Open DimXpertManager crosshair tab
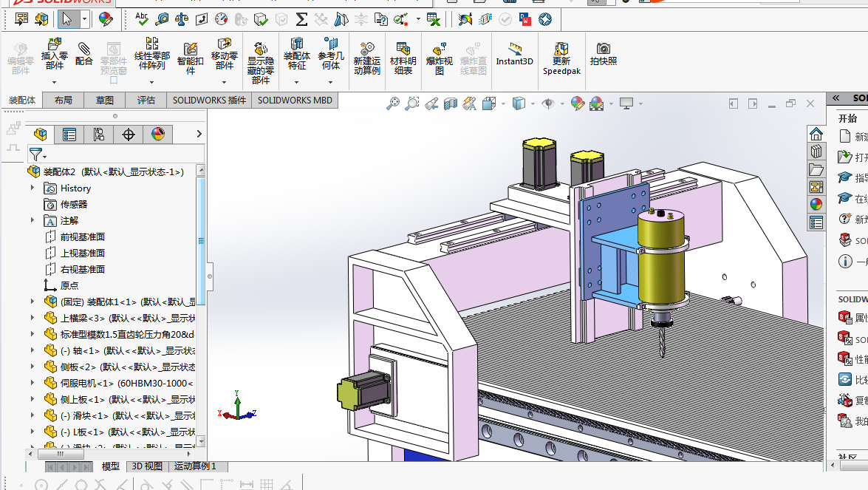 tap(129, 134)
